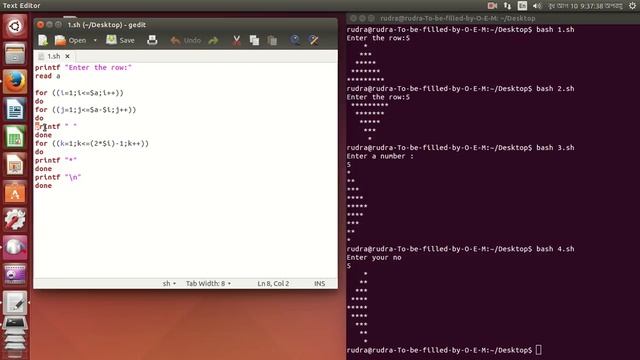This screenshot has height=360, width=640.
Task: Open the Files manager from launcher
Action: coord(15,54)
